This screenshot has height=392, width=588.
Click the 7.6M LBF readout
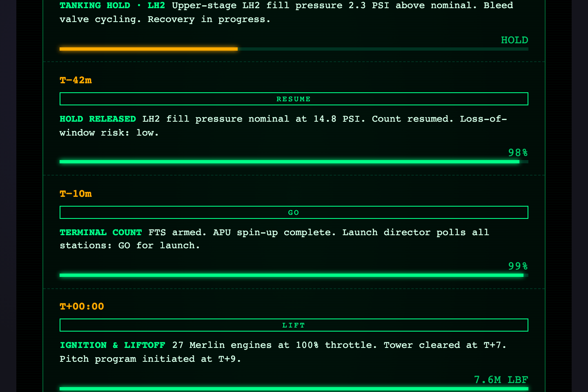tap(501, 380)
